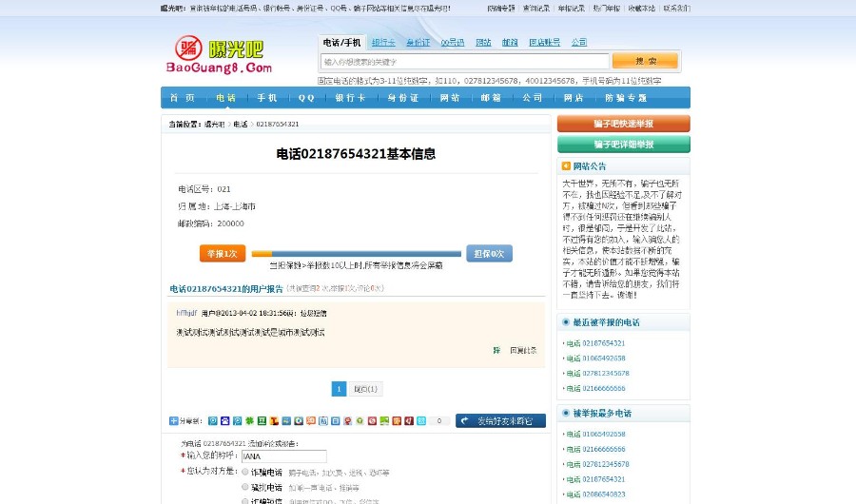Click the green clover share icon
This screenshot has height=504, width=856.
pos(249,420)
